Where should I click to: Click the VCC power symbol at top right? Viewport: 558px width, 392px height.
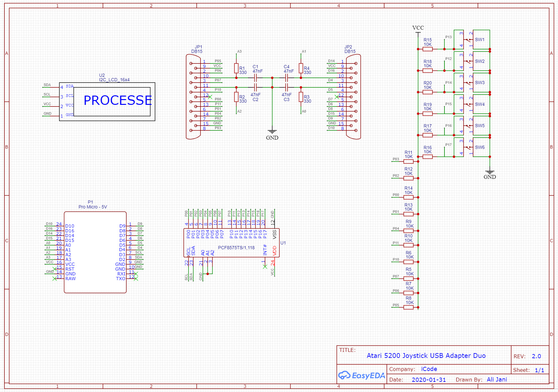tap(418, 28)
